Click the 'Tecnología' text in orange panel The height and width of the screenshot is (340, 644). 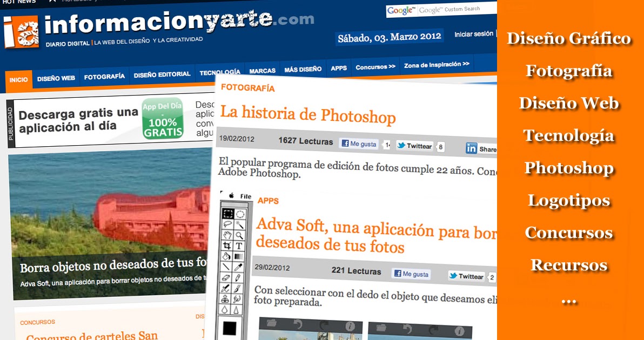point(569,135)
